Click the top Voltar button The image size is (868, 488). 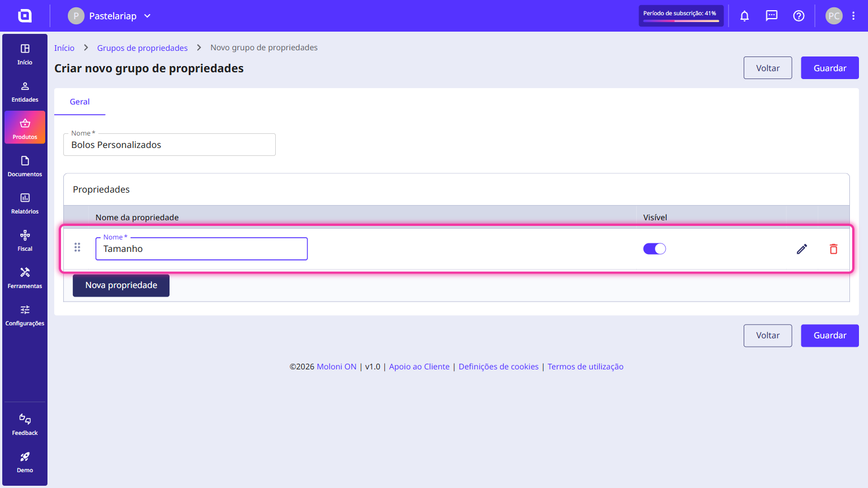768,68
